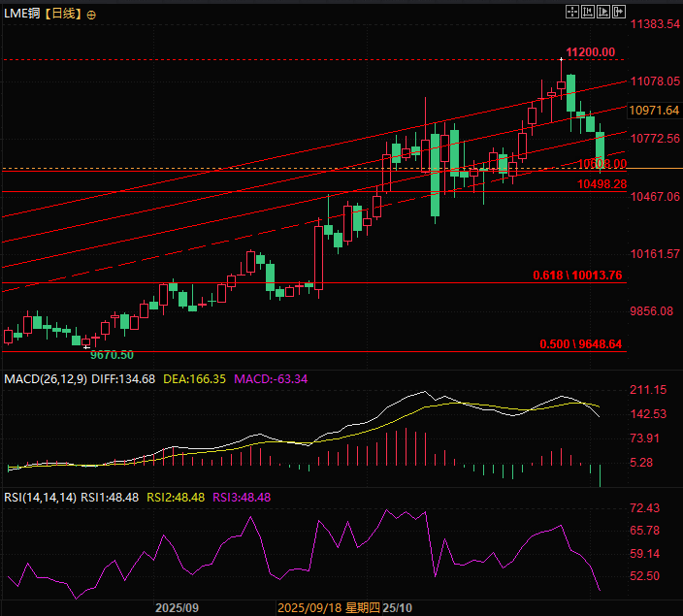Click the RSI2:48.48 readout
Screen dimensions: 683x616
tap(176, 498)
